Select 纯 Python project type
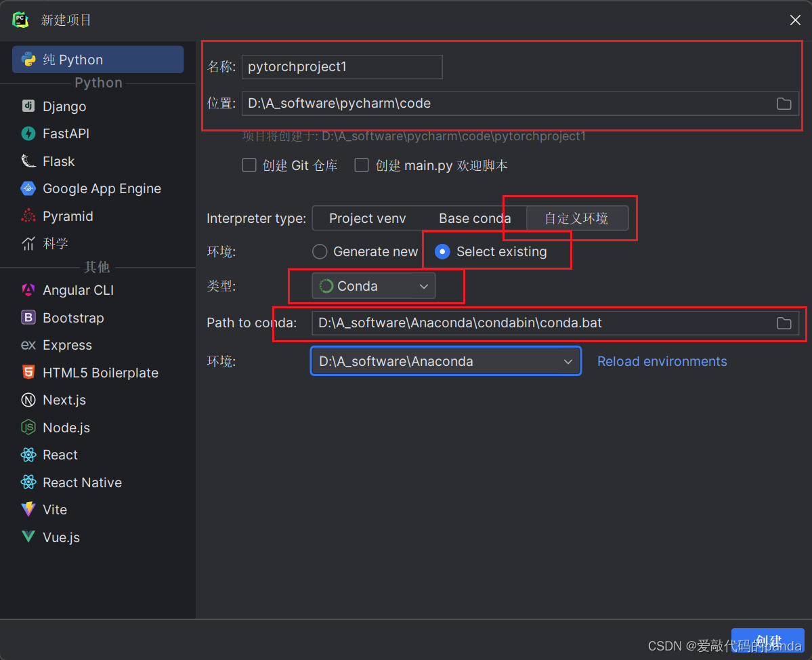This screenshot has height=660, width=812. click(98, 60)
